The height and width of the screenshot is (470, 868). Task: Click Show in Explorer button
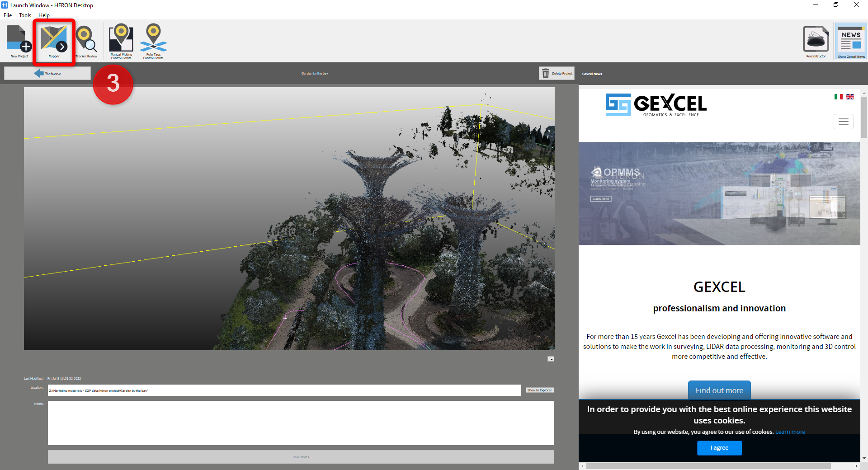(539, 390)
